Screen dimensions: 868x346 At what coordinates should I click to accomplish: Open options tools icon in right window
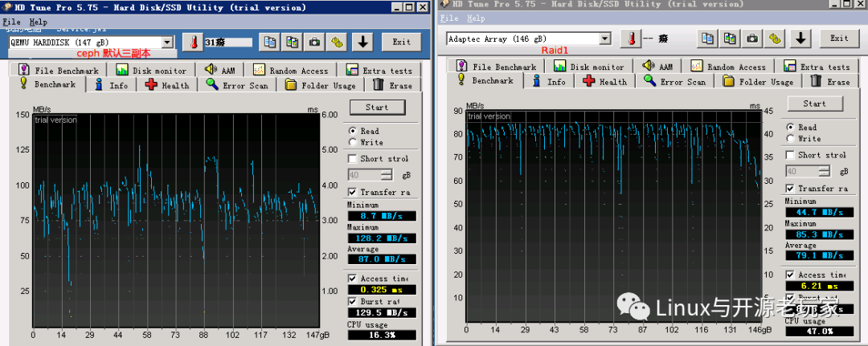[x=774, y=39]
